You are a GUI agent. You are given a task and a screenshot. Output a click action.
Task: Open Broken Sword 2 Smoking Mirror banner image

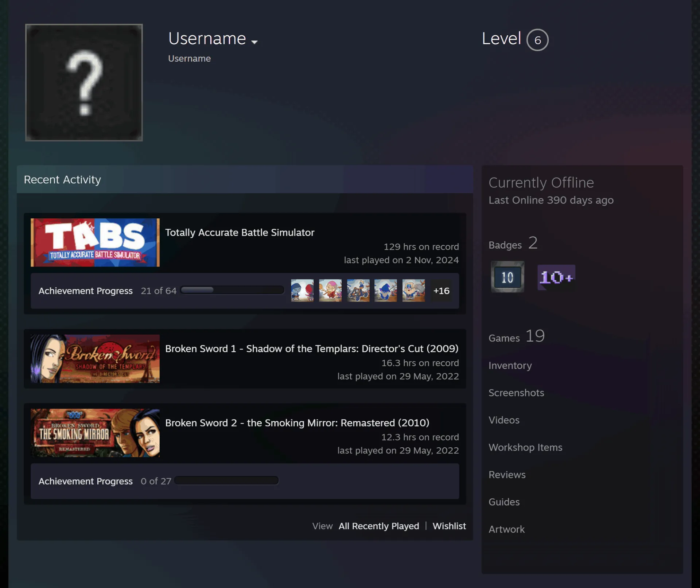[95, 433]
